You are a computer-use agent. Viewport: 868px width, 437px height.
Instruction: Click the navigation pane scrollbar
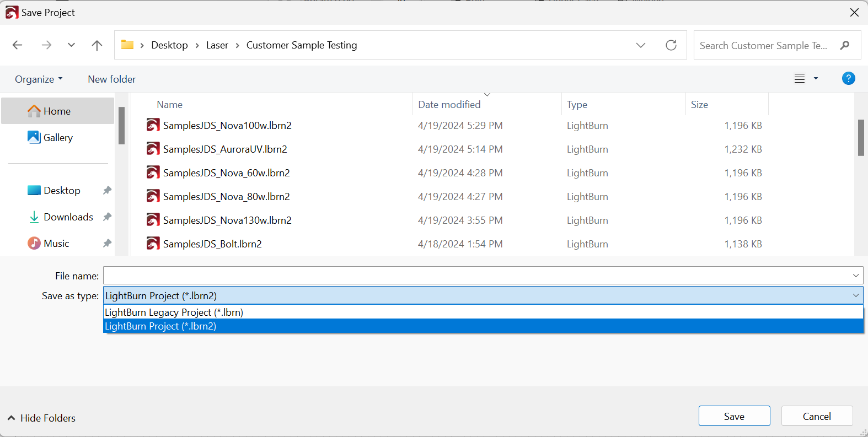tap(121, 126)
